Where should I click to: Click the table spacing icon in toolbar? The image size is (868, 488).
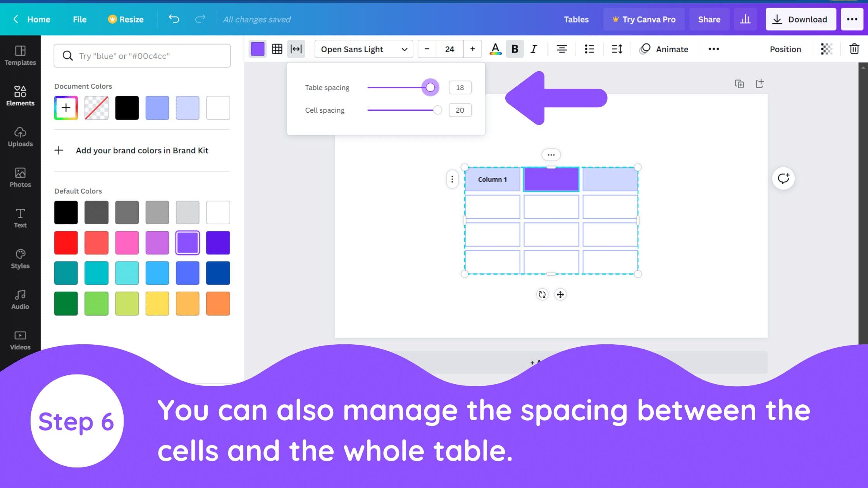[296, 49]
